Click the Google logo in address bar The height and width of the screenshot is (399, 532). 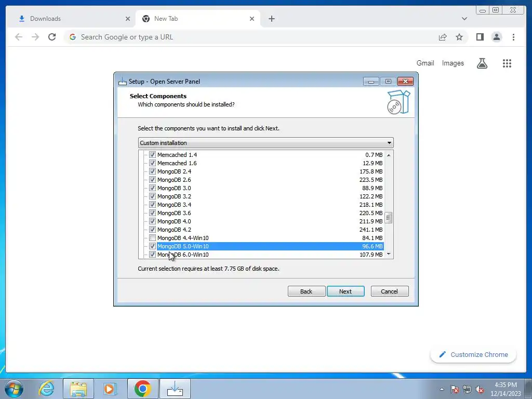[73, 37]
